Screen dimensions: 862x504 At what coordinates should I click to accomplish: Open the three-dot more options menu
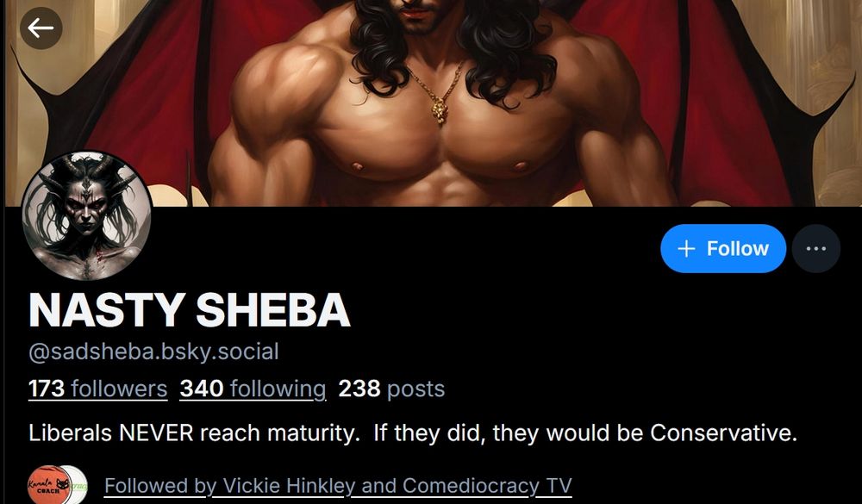pos(815,248)
